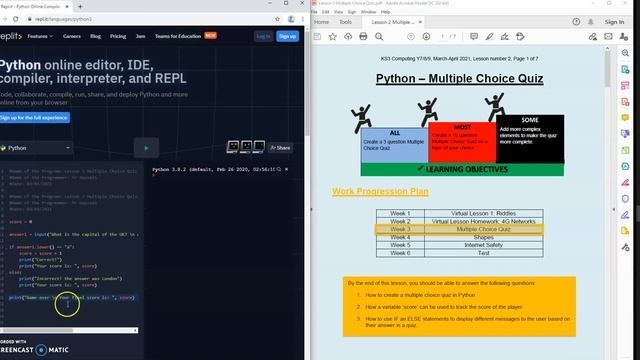Click the Work Progression Plan heading

pos(380,191)
